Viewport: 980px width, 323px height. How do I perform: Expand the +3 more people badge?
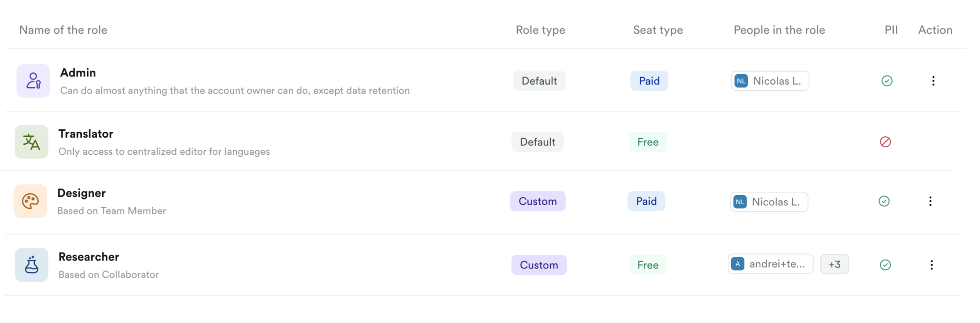tap(834, 264)
